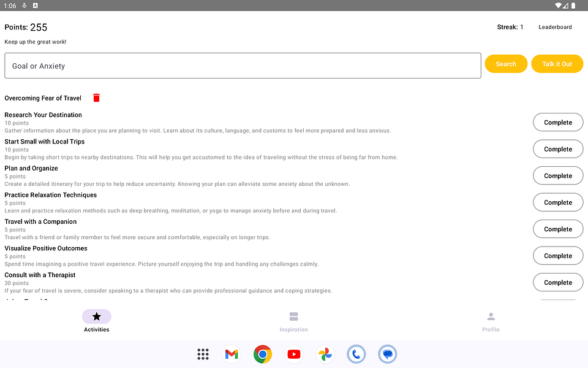Switch to the Profile tab
The height and width of the screenshot is (368, 588).
coord(491,322)
